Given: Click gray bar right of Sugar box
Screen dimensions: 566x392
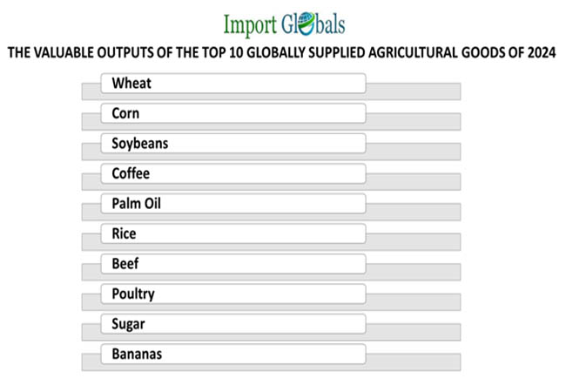Looking at the screenshot, I should [413, 331].
